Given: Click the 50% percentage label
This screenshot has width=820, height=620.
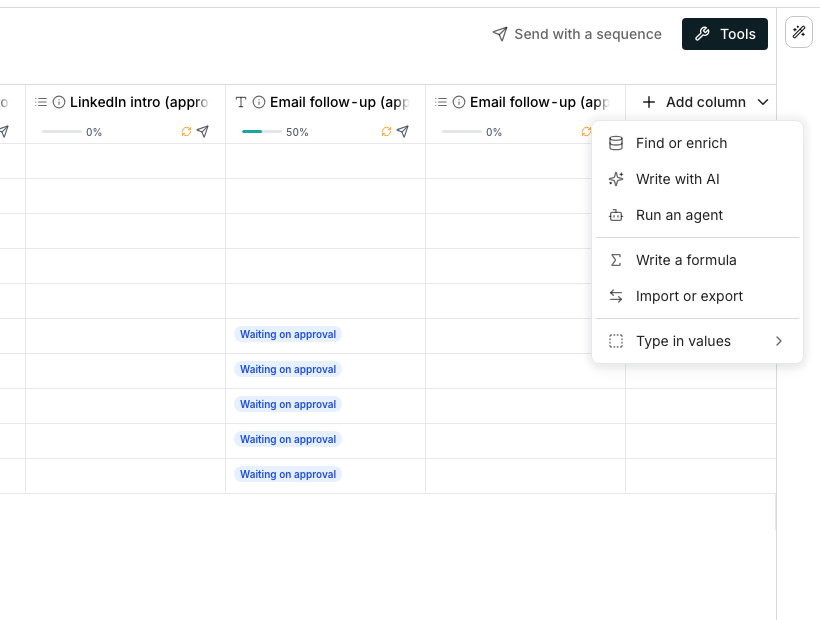Looking at the screenshot, I should (x=297, y=132).
